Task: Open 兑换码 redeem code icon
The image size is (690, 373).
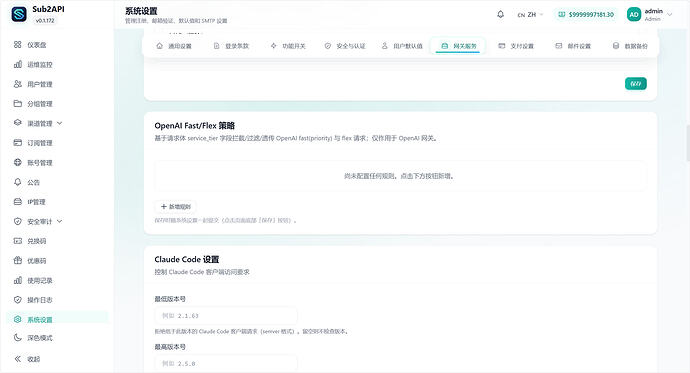Action: 18,241
